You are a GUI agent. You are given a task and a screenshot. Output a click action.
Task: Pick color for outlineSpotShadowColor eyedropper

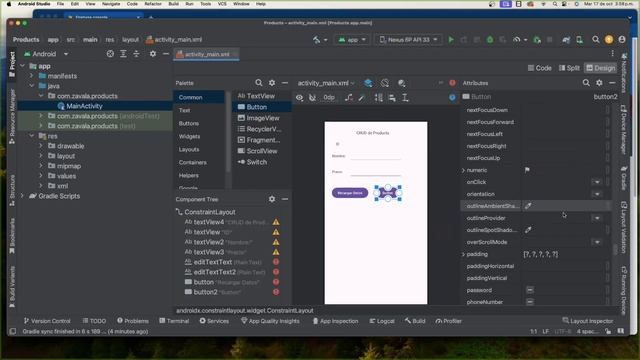528,230
